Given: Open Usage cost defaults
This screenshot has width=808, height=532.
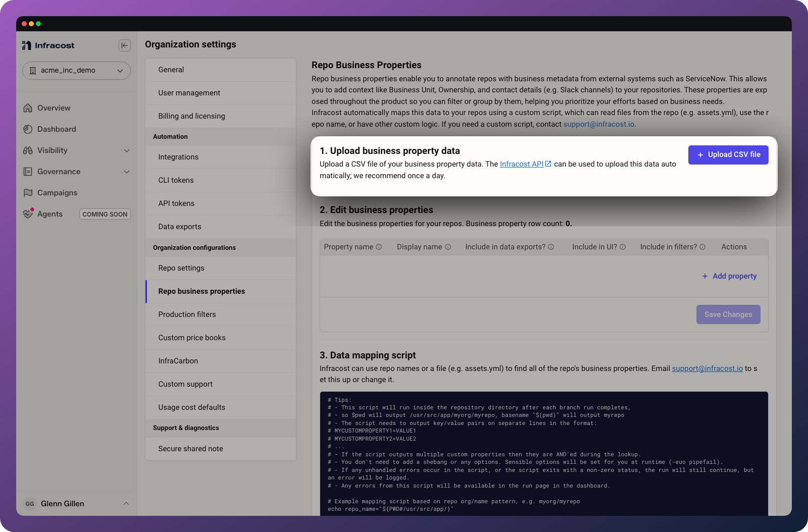Looking at the screenshot, I should [x=221, y=407].
